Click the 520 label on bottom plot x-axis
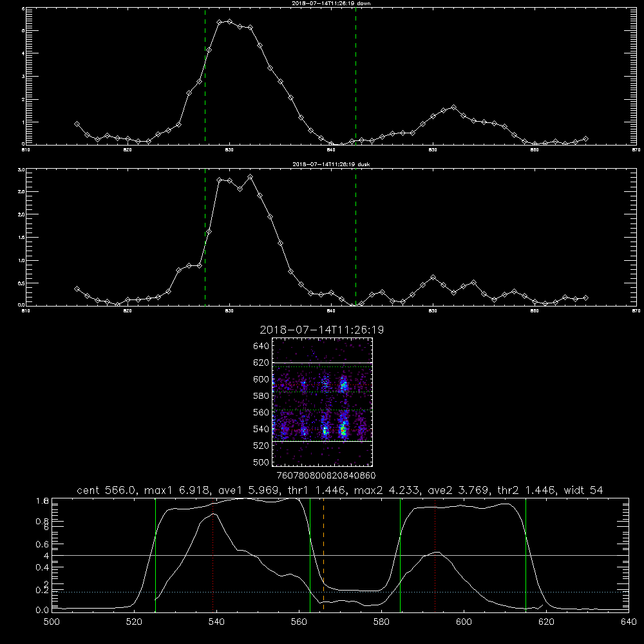This screenshot has width=644, height=644. pos(134,622)
